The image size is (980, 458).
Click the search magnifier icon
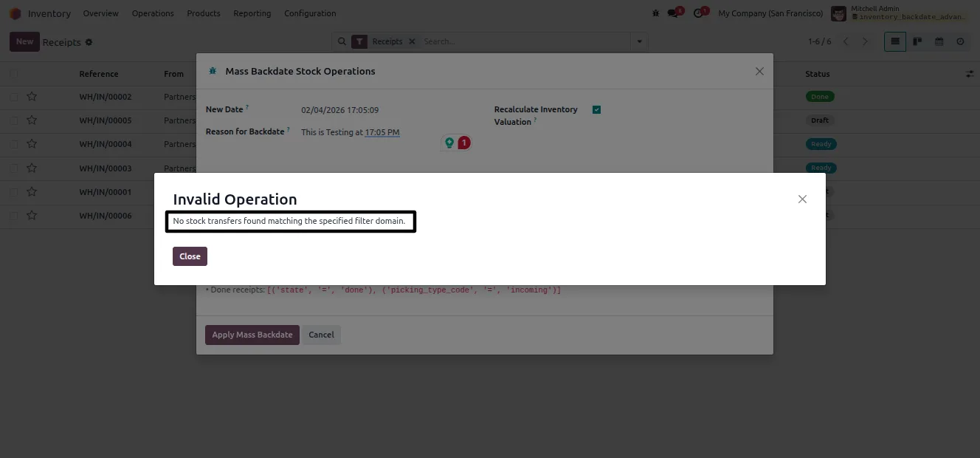tap(342, 42)
